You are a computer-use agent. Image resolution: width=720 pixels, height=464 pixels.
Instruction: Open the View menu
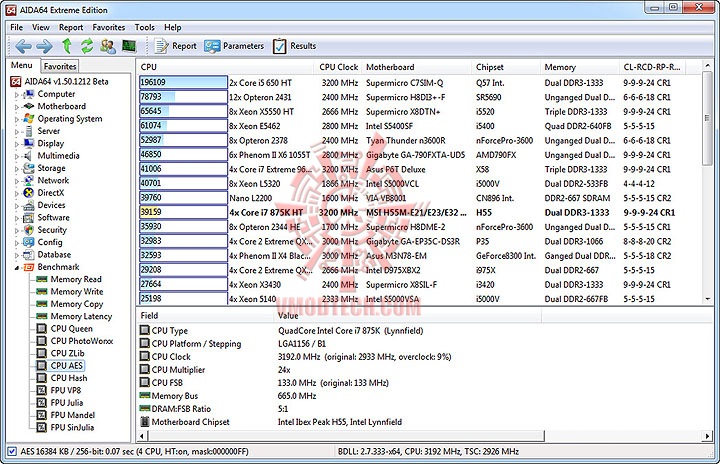[x=41, y=28]
